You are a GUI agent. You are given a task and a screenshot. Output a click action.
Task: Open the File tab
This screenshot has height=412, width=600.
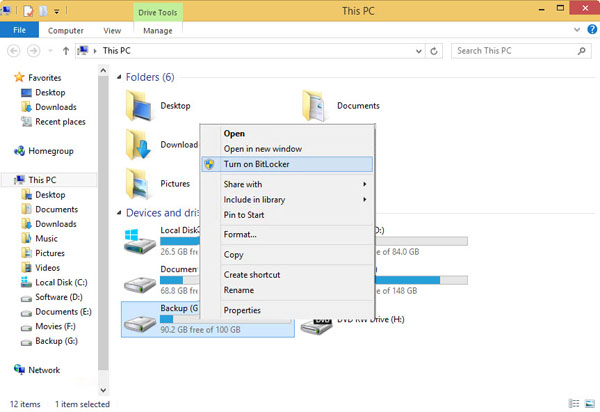click(x=19, y=30)
